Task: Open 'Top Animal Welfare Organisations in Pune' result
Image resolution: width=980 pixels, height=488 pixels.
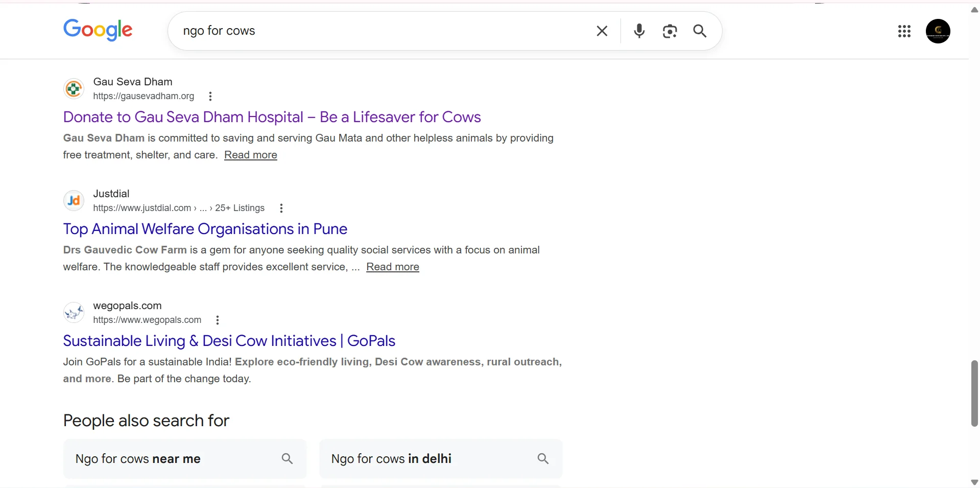Action: click(205, 229)
